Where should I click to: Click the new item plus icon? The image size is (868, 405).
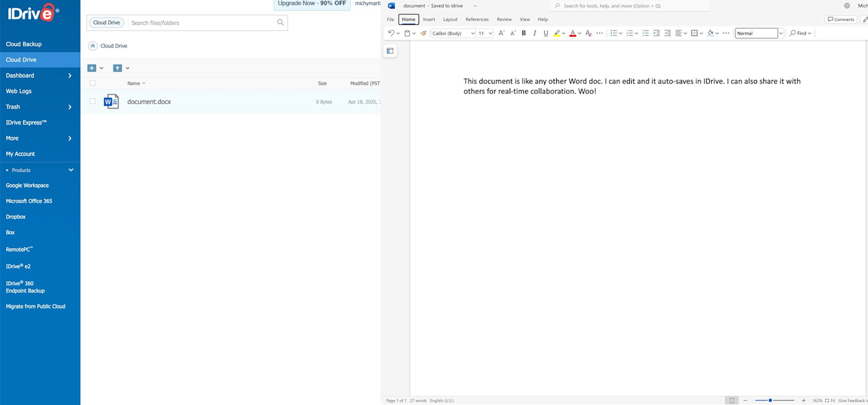click(x=92, y=68)
